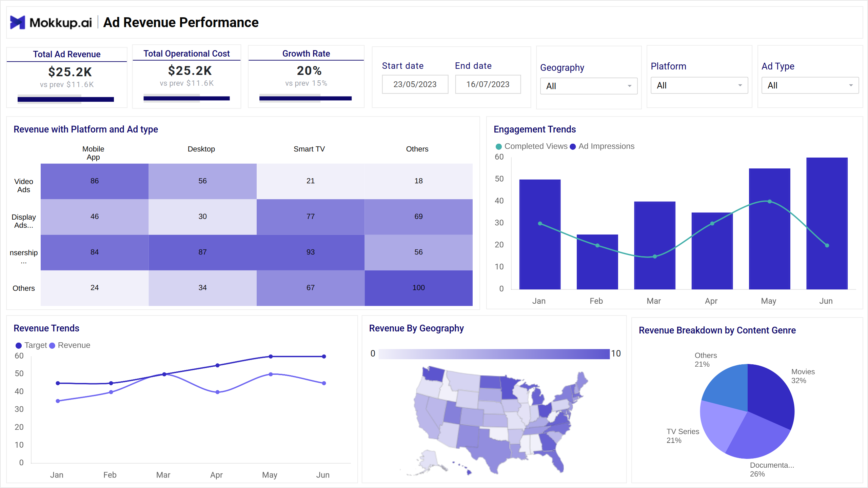Click the Feb bar in Engagement Trends

click(597, 262)
